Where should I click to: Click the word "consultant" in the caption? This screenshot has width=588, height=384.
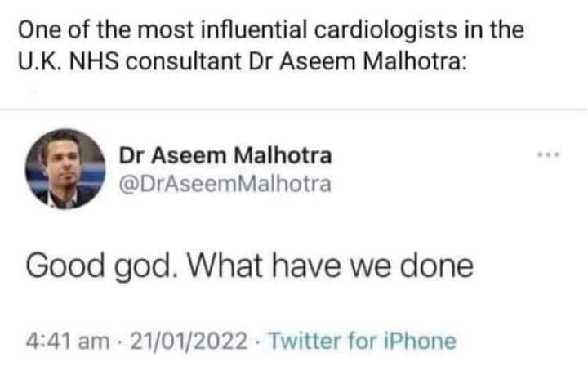click(187, 63)
